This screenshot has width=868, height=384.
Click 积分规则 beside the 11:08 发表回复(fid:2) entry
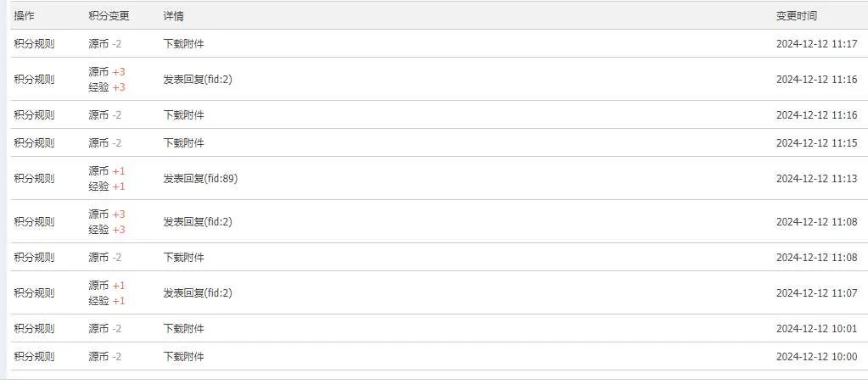pyautogui.click(x=34, y=222)
